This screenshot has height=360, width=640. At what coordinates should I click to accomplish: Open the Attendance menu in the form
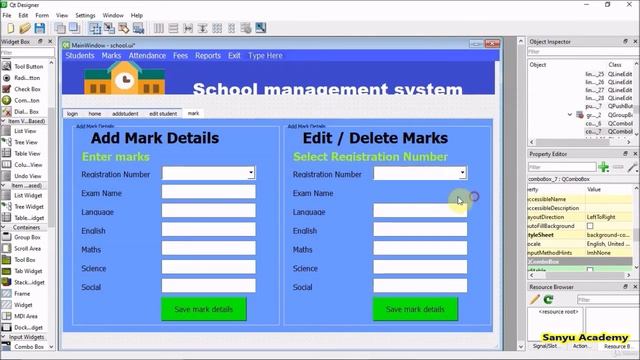pyautogui.click(x=147, y=56)
